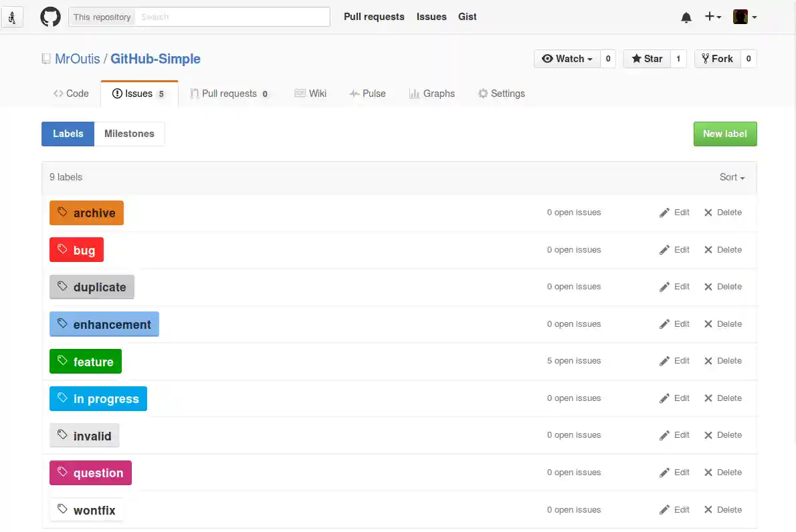This screenshot has width=796, height=532.
Task: Click the X icon for wontfix label
Action: tap(708, 510)
